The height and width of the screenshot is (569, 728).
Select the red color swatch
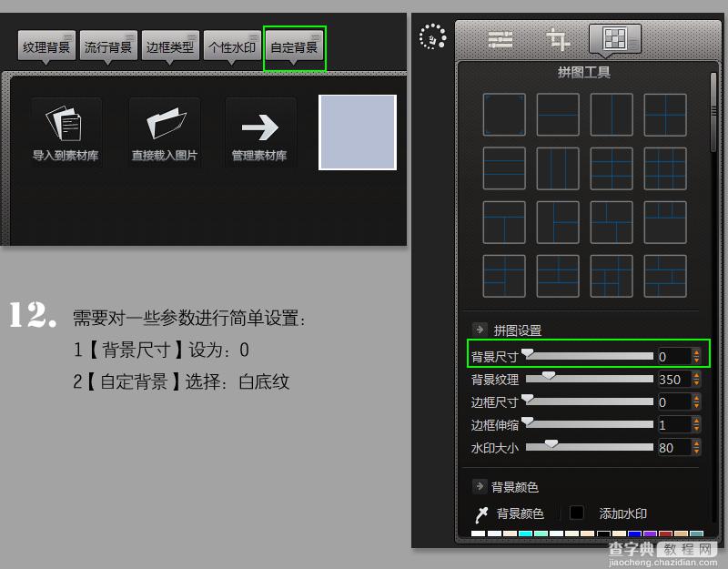coord(665,533)
